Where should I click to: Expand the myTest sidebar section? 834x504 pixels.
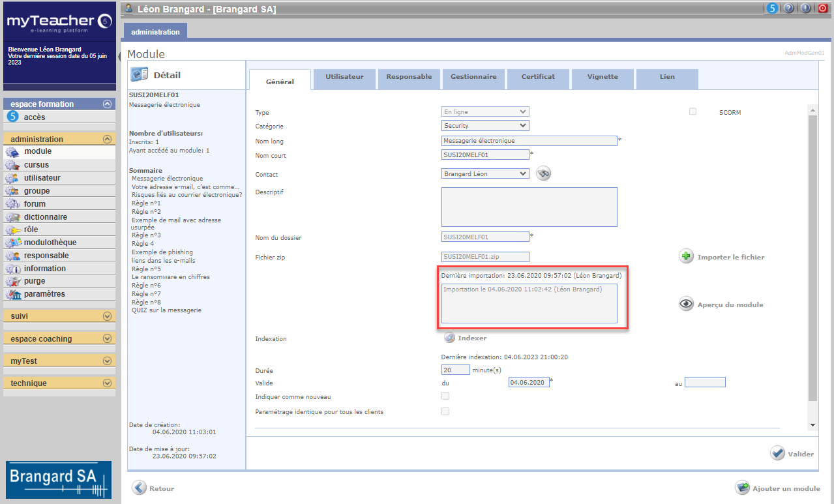[x=59, y=361]
